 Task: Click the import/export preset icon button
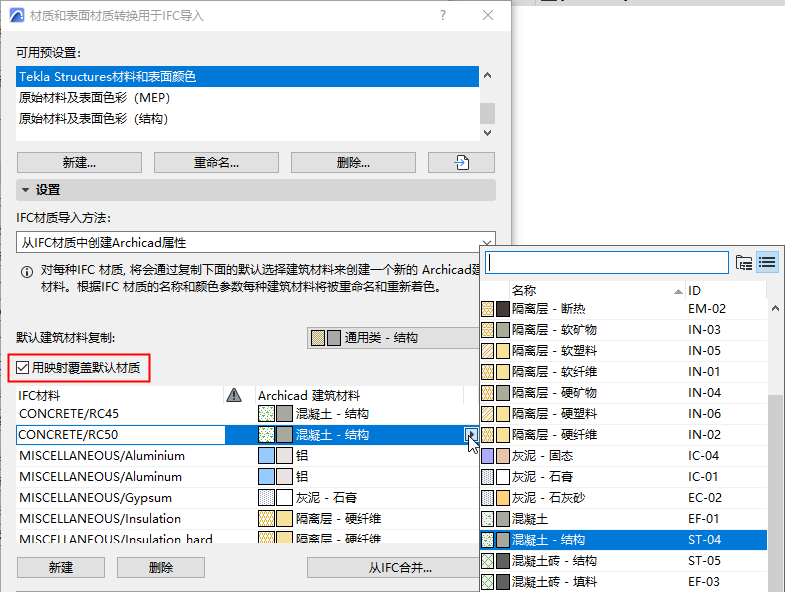(x=461, y=163)
